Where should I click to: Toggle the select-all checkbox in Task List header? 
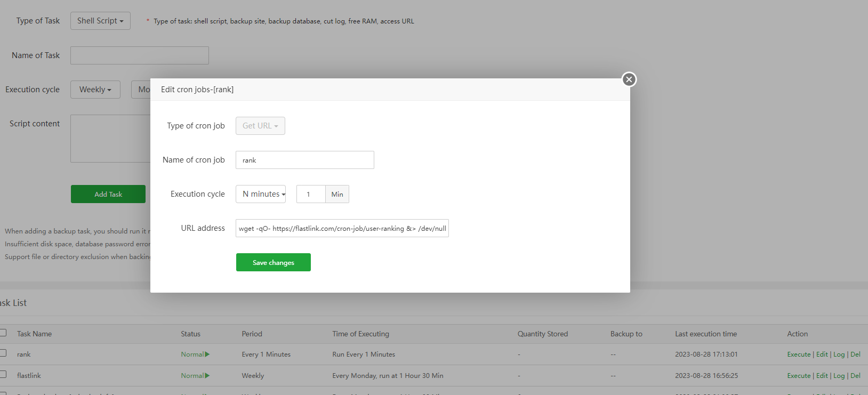pos(3,333)
